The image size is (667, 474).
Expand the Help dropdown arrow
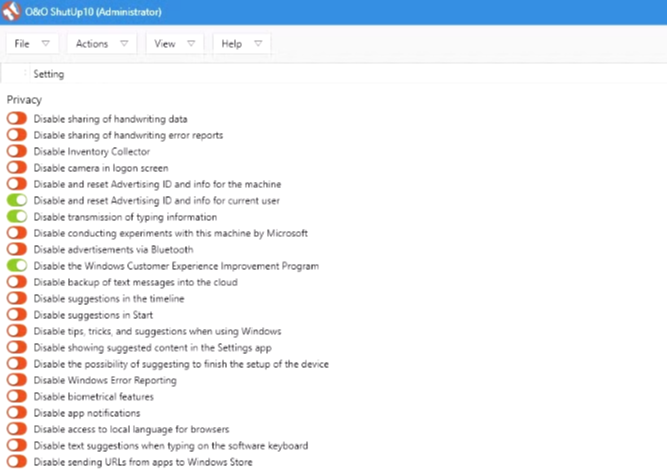point(258,44)
